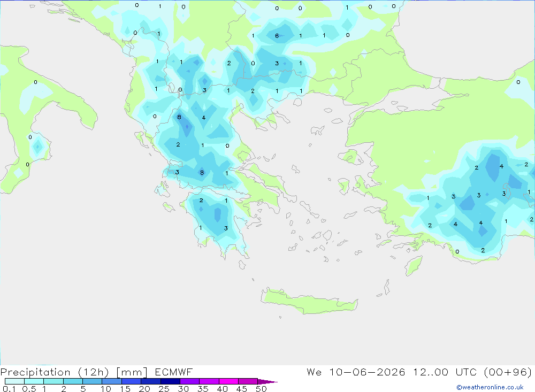Pick the legend swatch between 10 and 15

coord(112,381)
